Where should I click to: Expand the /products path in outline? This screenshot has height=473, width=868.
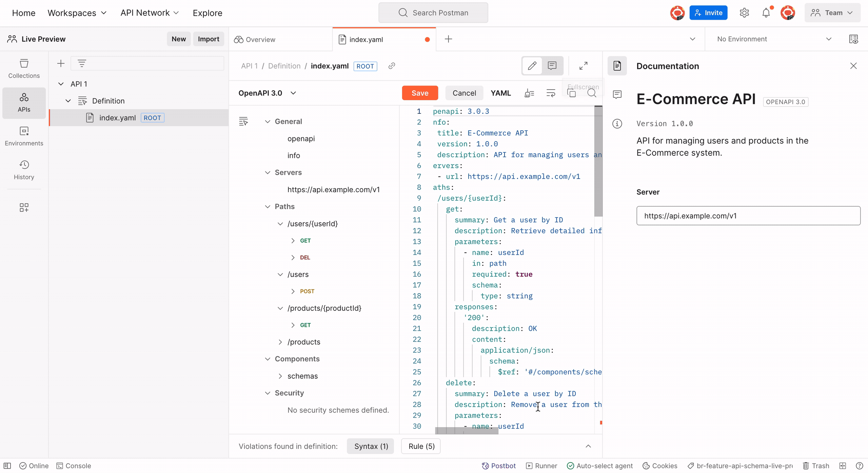(x=280, y=342)
